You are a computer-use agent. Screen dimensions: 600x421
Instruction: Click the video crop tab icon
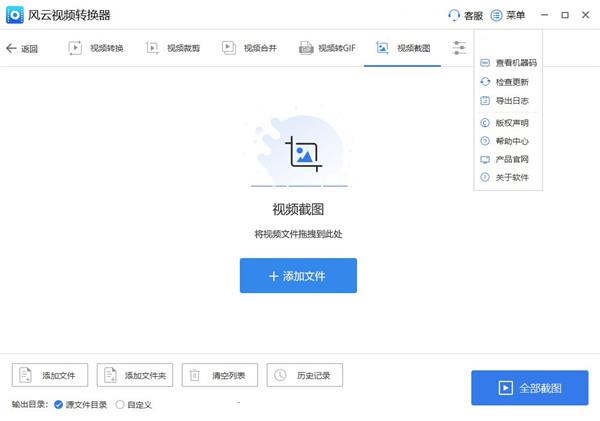(x=152, y=48)
